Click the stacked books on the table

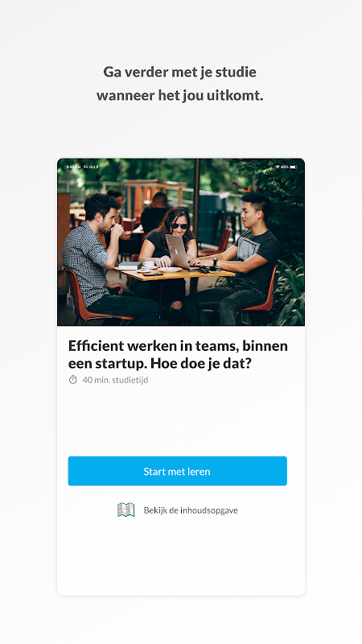pyautogui.click(x=130, y=266)
